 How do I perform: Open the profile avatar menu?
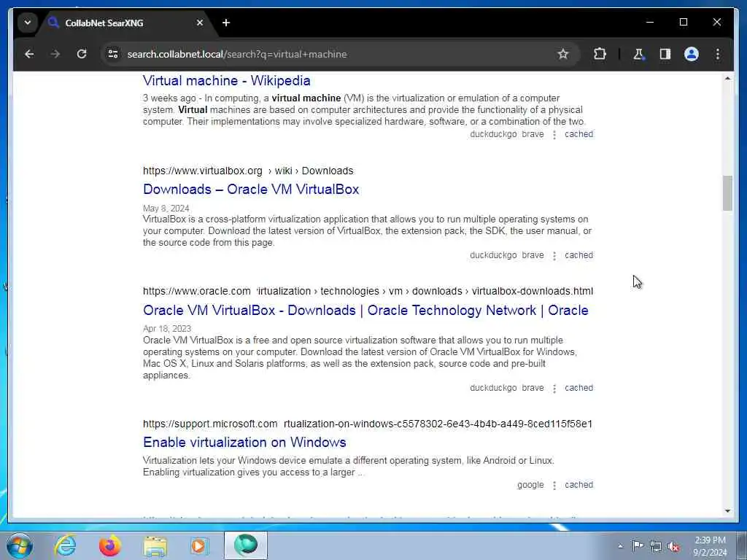(692, 54)
